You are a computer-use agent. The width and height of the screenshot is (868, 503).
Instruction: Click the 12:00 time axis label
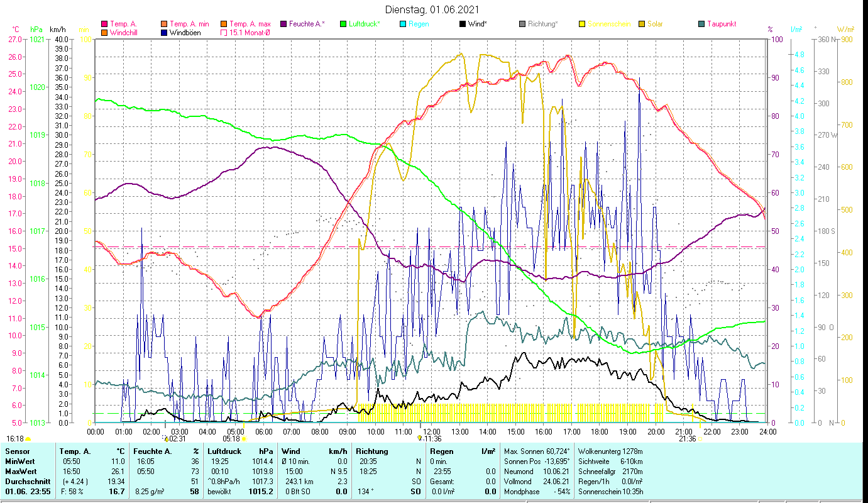[432, 431]
